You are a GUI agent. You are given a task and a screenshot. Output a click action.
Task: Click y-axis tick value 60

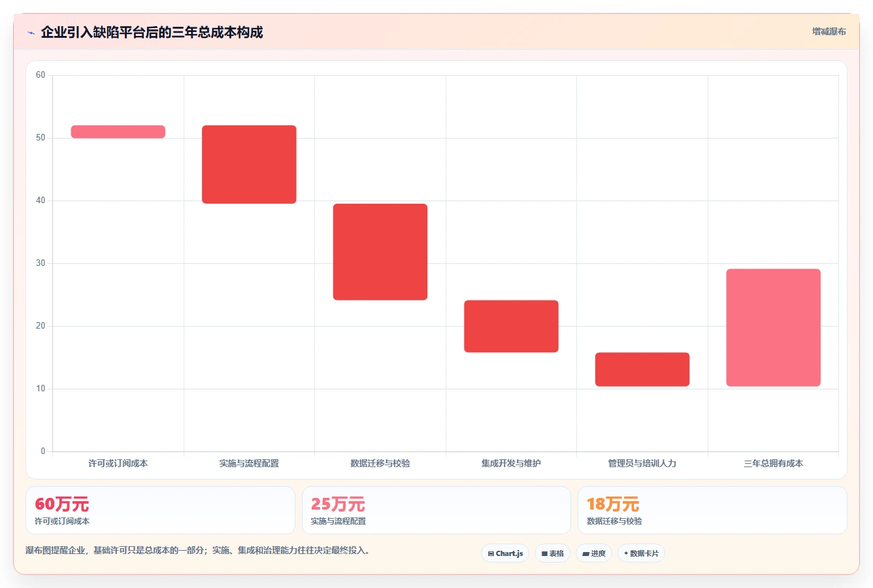point(41,75)
